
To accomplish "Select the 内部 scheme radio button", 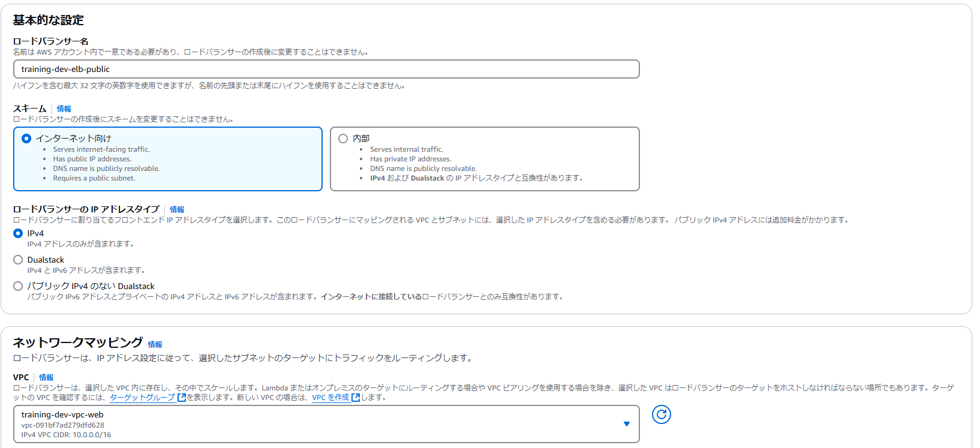I will pyautogui.click(x=343, y=139).
